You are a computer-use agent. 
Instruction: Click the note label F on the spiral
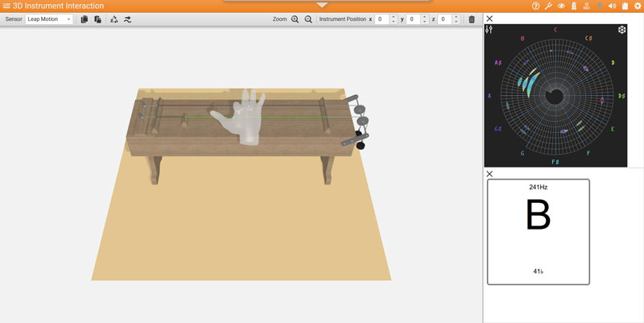pyautogui.click(x=588, y=153)
